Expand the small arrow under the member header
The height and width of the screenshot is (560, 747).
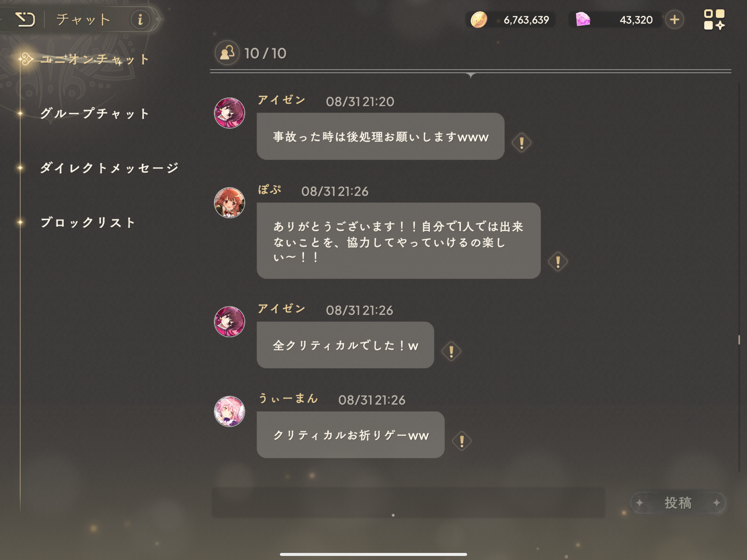(x=470, y=75)
